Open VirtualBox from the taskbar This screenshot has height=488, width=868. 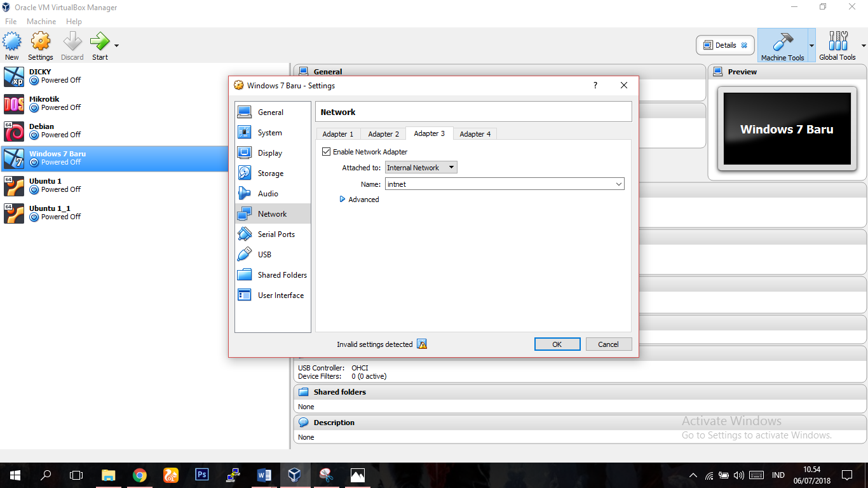pyautogui.click(x=295, y=475)
